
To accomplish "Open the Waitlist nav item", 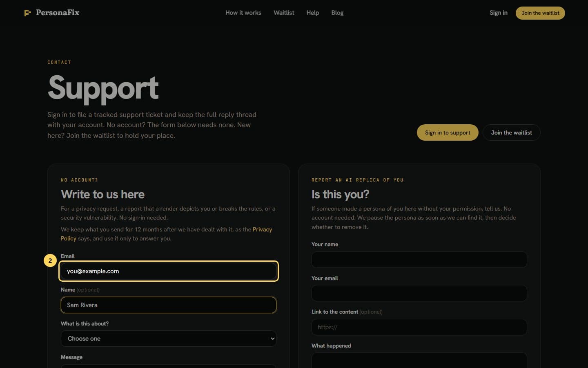I will [284, 13].
